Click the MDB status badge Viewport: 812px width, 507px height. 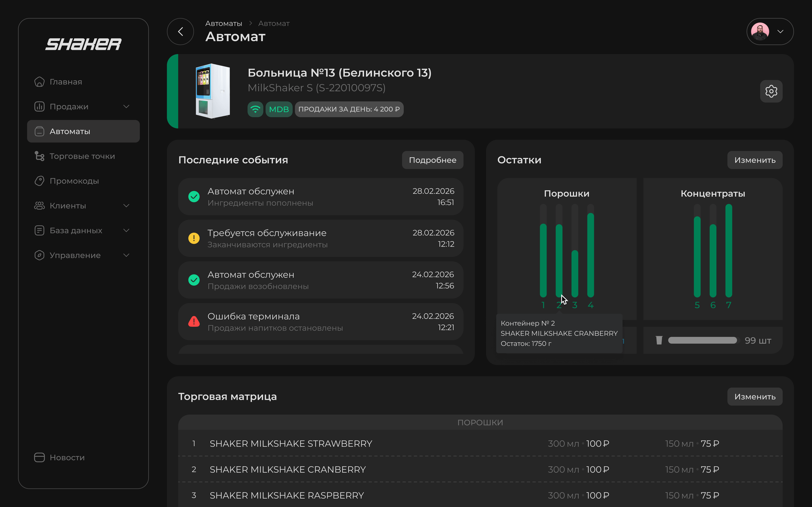[279, 109]
